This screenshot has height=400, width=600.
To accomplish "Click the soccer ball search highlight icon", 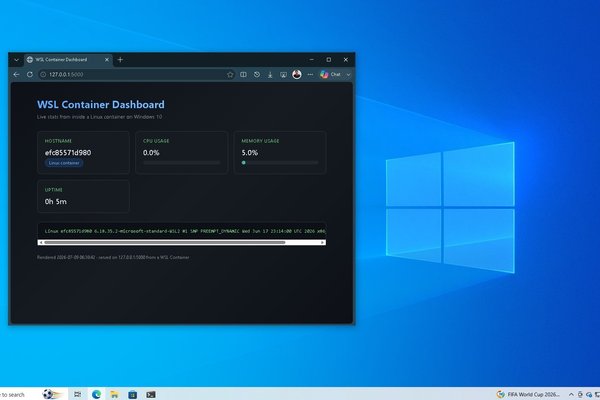I will 52,394.
